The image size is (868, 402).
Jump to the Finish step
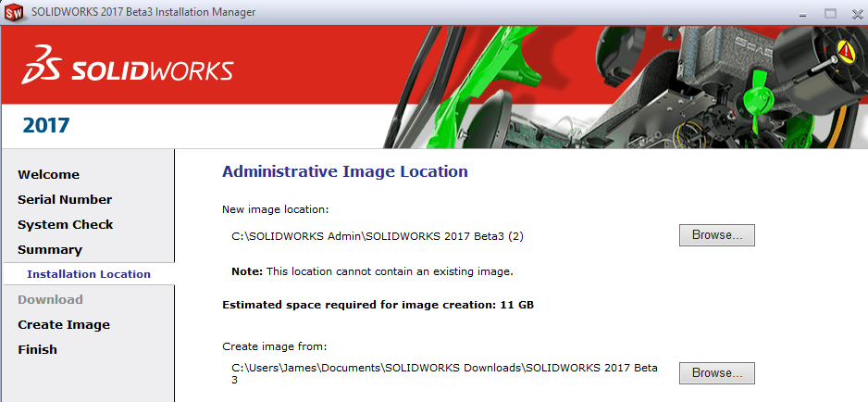click(37, 349)
